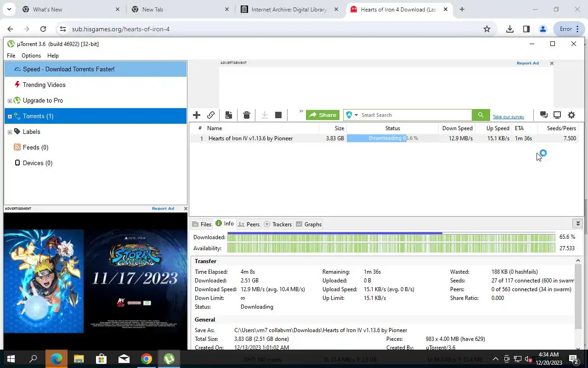Image resolution: width=588 pixels, height=368 pixels.
Task: Click the Smart Search input field
Action: [x=415, y=115]
